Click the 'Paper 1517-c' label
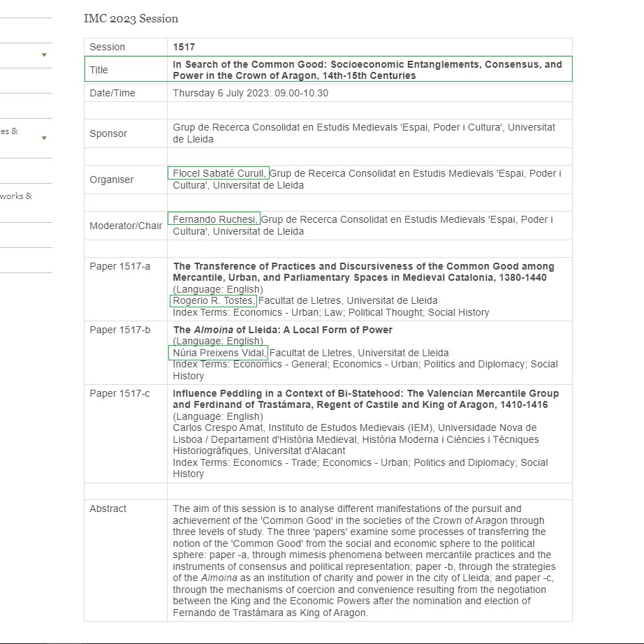The image size is (644, 644). [120, 393]
